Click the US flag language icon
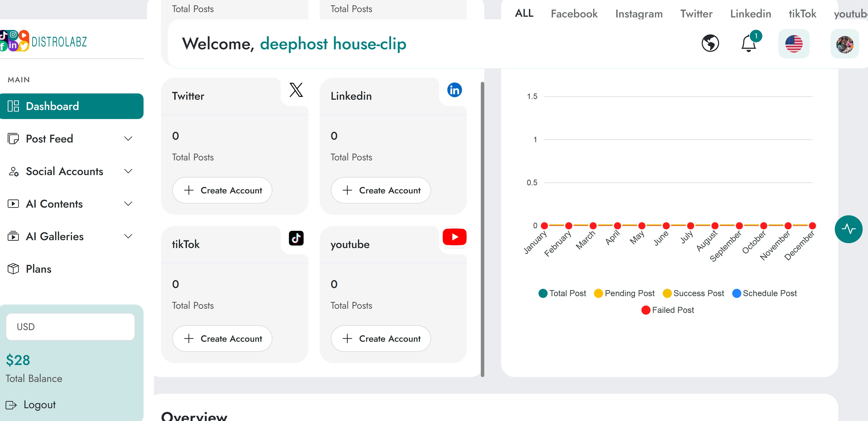 [793, 44]
